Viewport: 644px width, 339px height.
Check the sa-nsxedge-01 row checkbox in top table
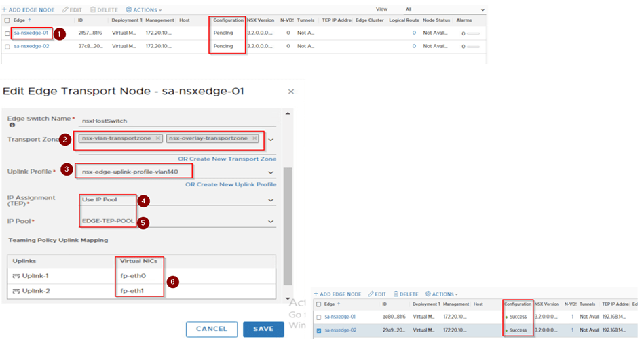7,33
